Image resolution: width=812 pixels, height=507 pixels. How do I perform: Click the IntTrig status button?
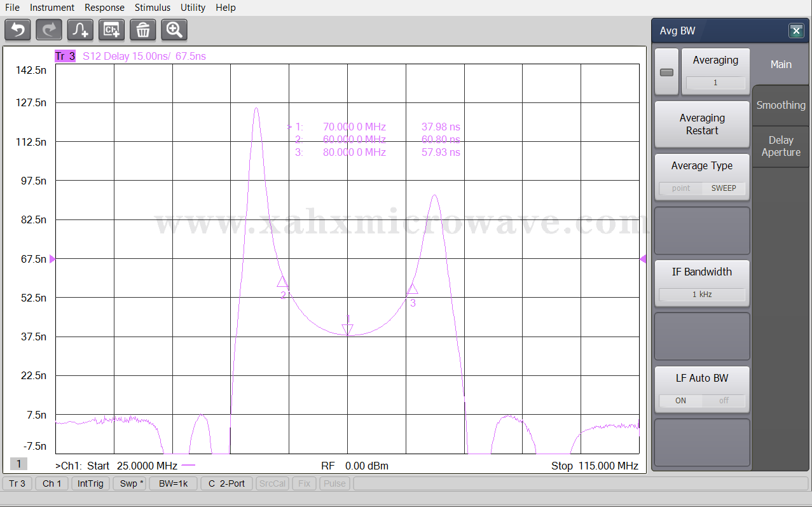pyautogui.click(x=91, y=483)
